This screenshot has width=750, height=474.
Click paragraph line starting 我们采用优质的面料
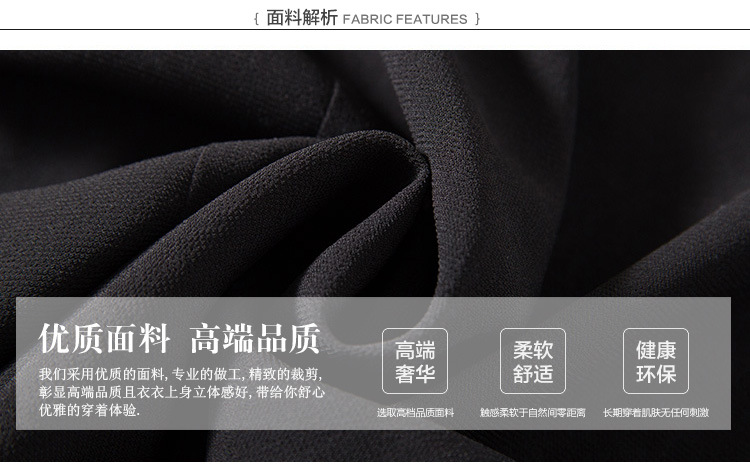pos(180,373)
